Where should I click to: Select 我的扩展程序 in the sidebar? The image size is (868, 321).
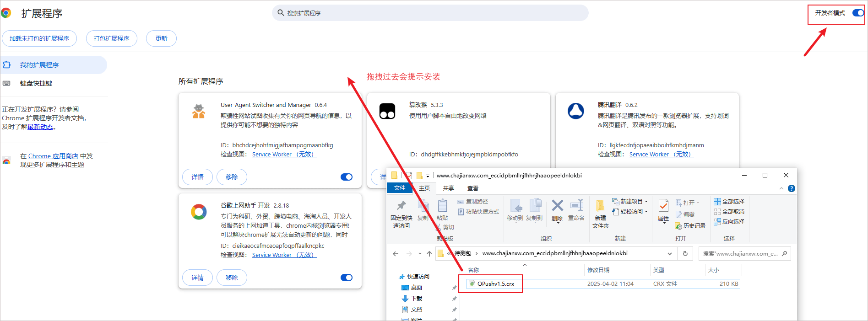click(54, 65)
